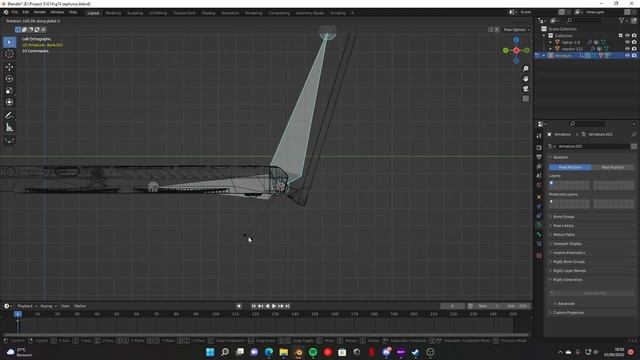Image resolution: width=640 pixels, height=360 pixels.
Task: Play the animation forward
Action: 274,306
